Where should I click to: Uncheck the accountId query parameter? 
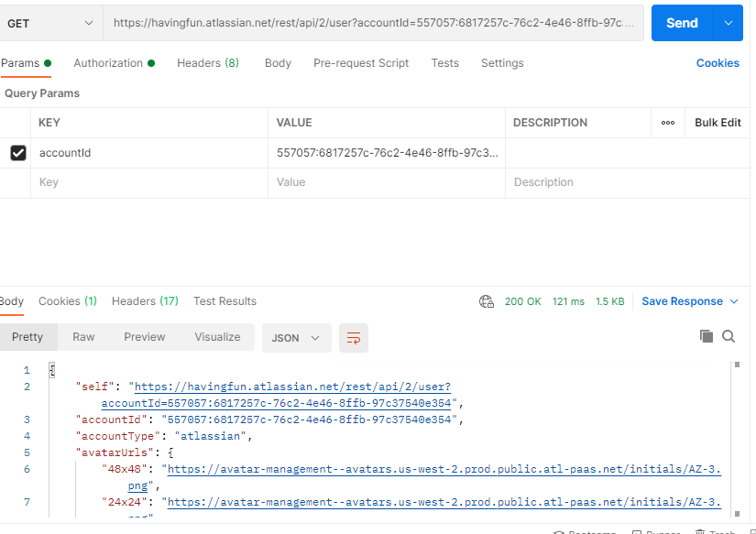(17, 152)
